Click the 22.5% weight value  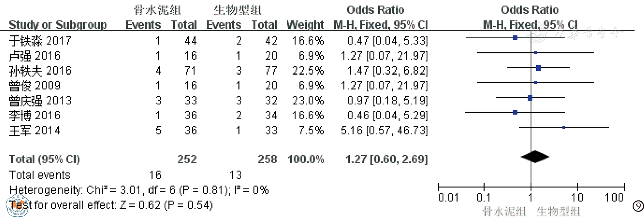[x=308, y=71]
